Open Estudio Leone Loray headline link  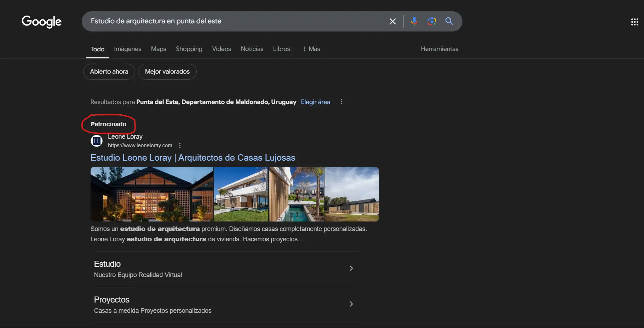coord(193,158)
